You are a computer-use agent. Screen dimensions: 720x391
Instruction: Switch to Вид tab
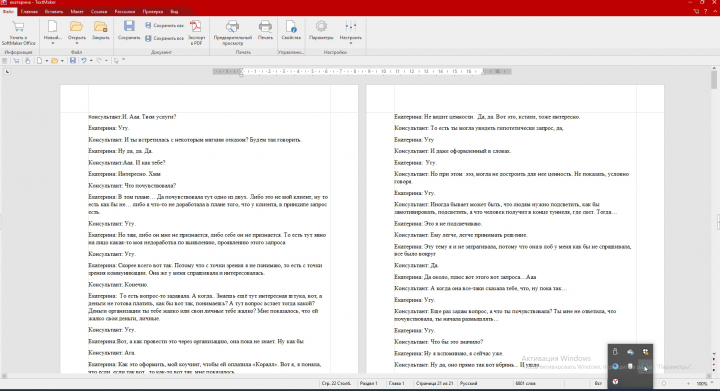tap(174, 11)
